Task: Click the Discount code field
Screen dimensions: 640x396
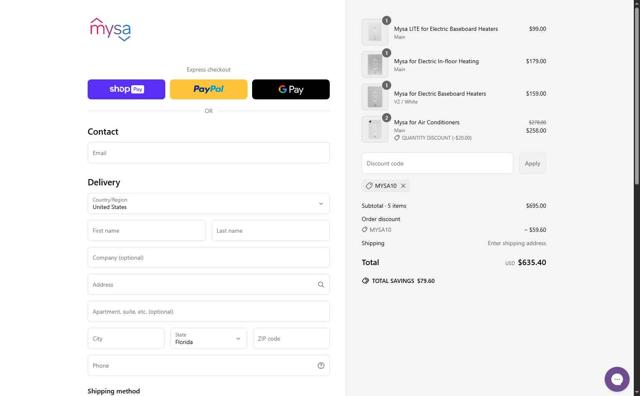Action: point(437,163)
